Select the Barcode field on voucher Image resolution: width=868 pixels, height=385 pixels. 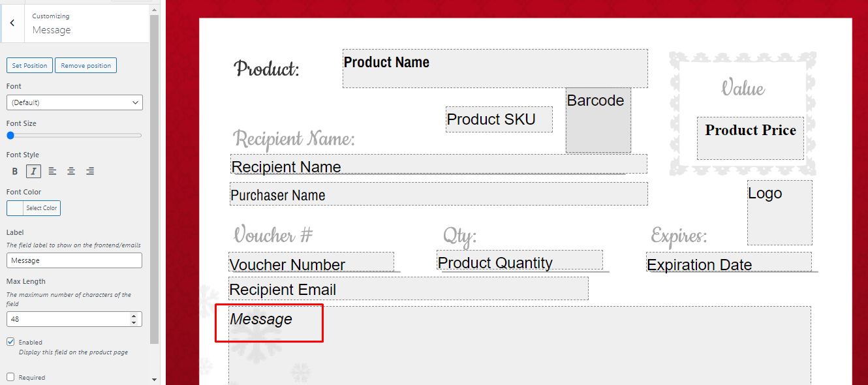[598, 120]
